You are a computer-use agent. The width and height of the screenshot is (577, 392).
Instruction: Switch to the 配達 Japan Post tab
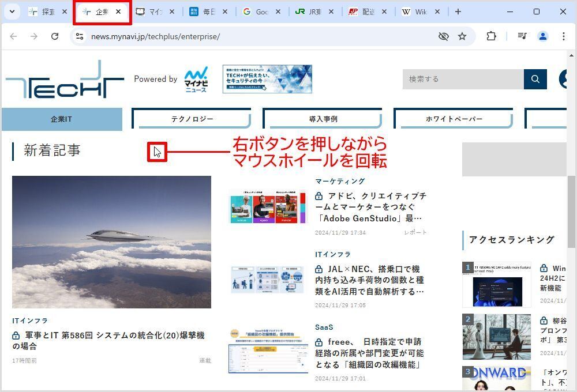(x=362, y=12)
